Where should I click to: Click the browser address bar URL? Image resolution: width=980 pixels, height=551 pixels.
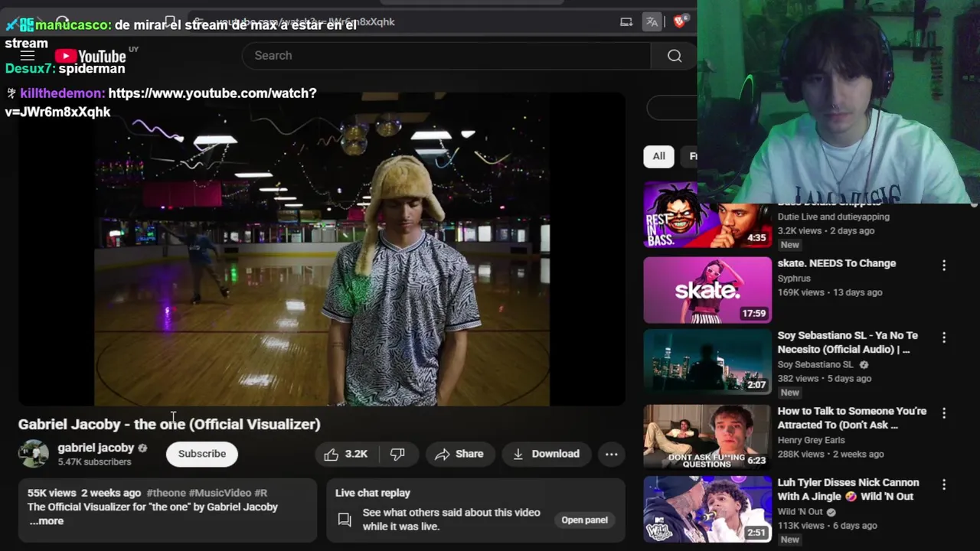tap(306, 22)
